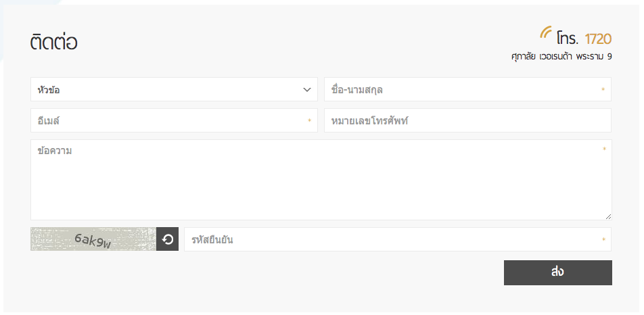644x315 pixels.
Task: Click the โทร. label
Action: pos(568,38)
